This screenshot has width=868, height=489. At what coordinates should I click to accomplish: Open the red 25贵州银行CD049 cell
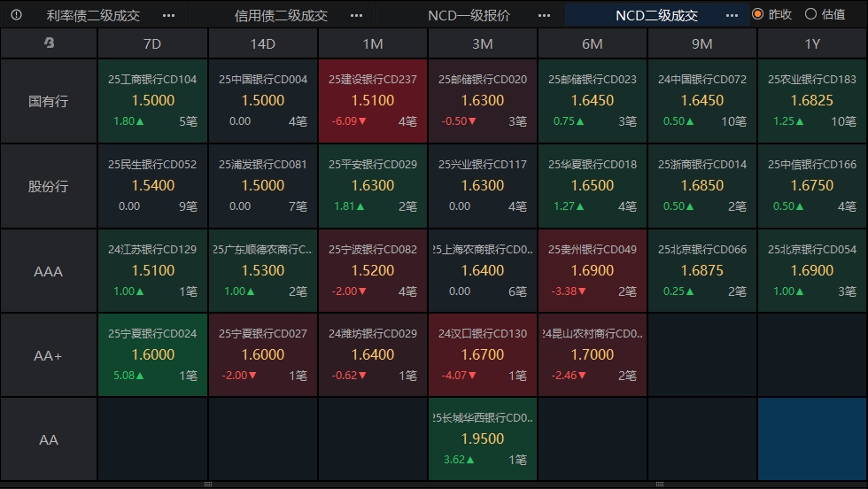click(593, 271)
